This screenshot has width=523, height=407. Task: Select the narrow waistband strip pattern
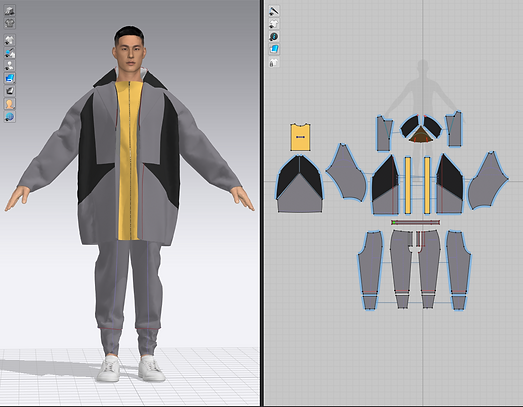[x=416, y=222]
